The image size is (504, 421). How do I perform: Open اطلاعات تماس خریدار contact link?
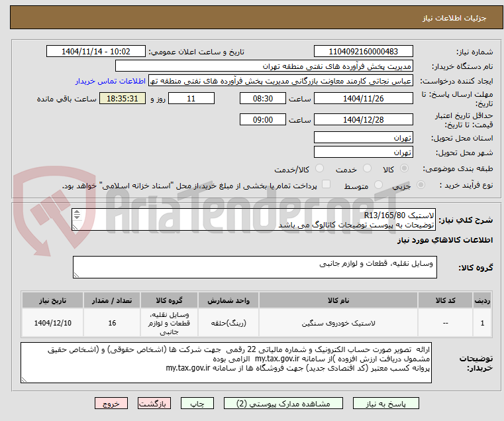tap(110, 81)
